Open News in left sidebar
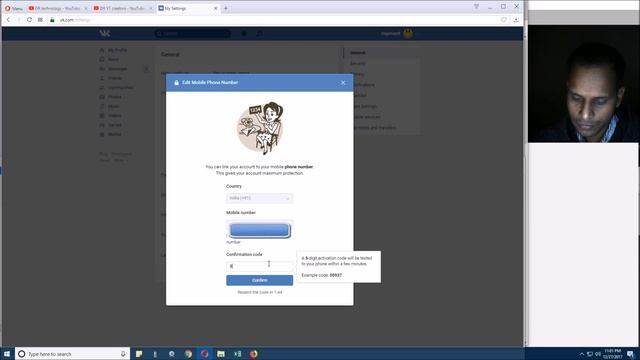This screenshot has width=640, height=360. (x=109, y=59)
